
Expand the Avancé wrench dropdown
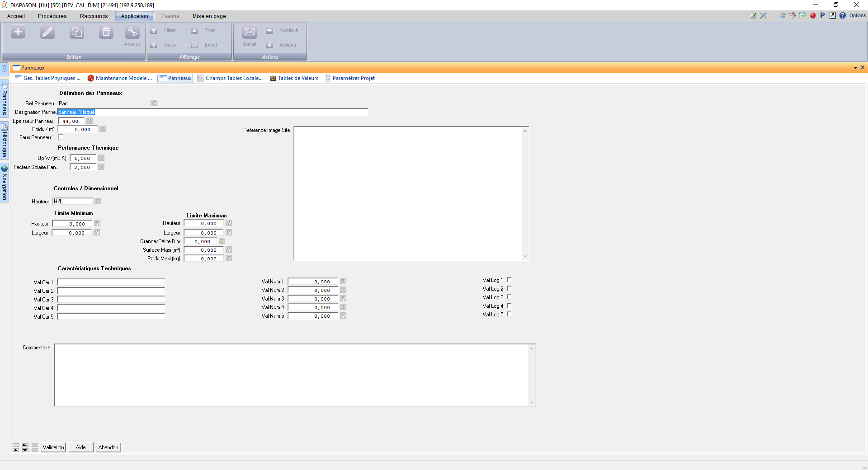click(132, 36)
